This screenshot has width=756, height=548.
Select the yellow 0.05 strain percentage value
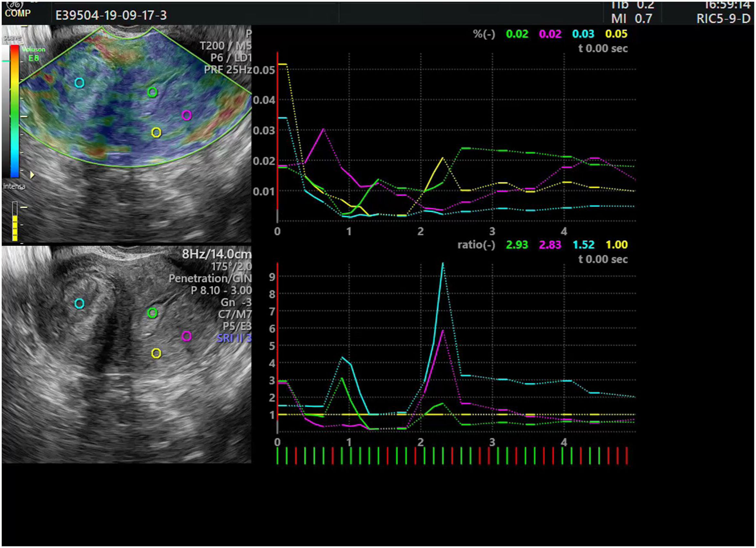pos(616,34)
